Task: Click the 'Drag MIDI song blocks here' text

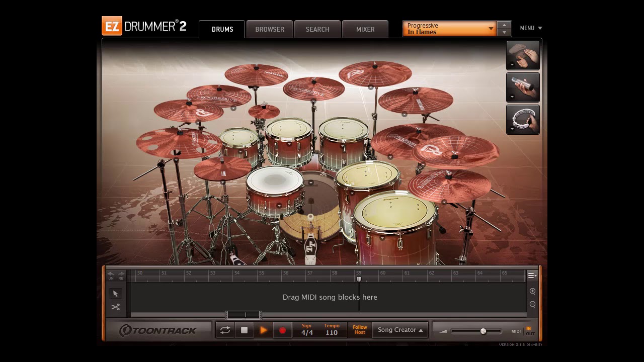Action: point(330,297)
